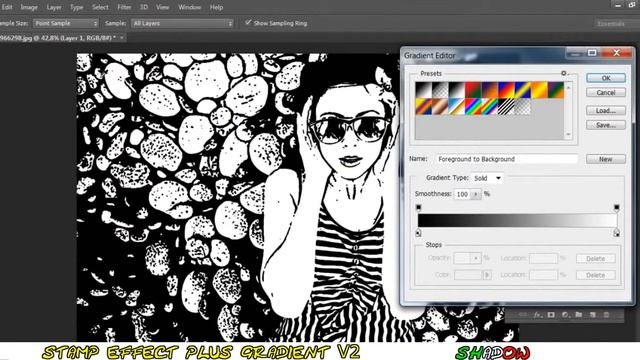
Task: Click the Presets scroll down arrow
Action: click(568, 134)
